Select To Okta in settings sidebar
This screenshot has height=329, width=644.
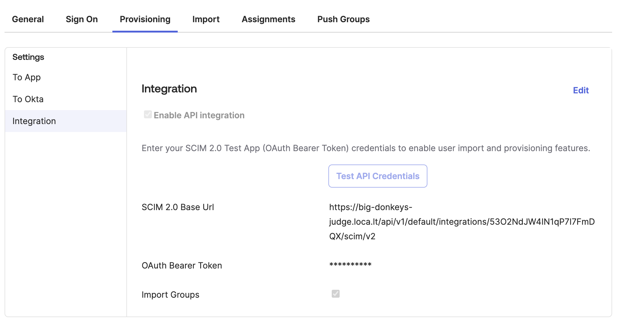tap(28, 99)
